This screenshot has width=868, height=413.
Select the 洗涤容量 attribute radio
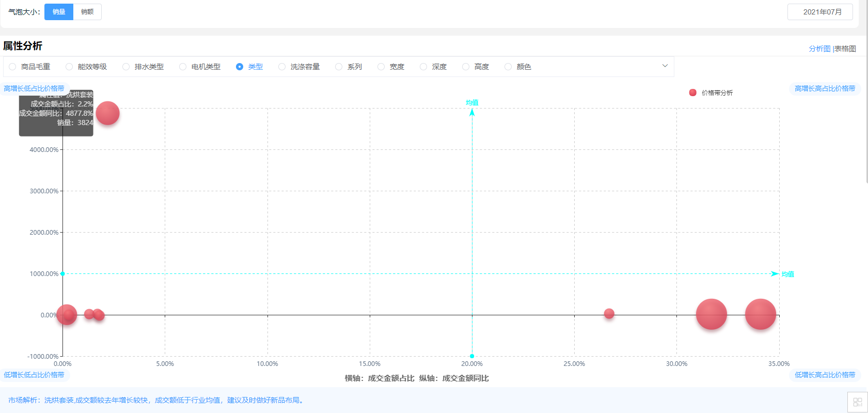click(282, 67)
